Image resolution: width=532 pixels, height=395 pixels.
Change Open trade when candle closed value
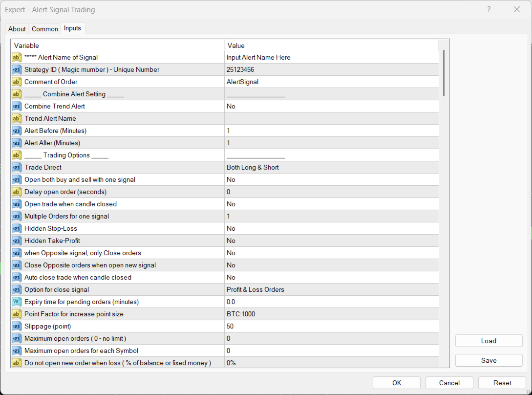point(332,204)
